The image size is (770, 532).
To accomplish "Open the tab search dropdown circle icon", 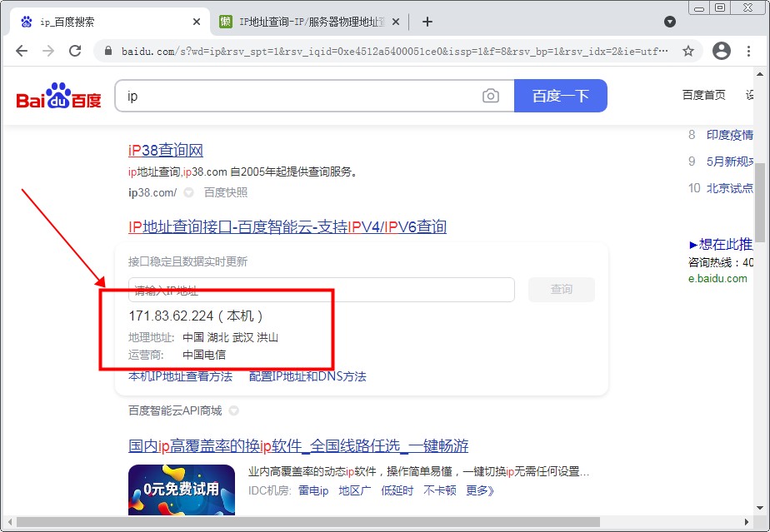I will (670, 22).
